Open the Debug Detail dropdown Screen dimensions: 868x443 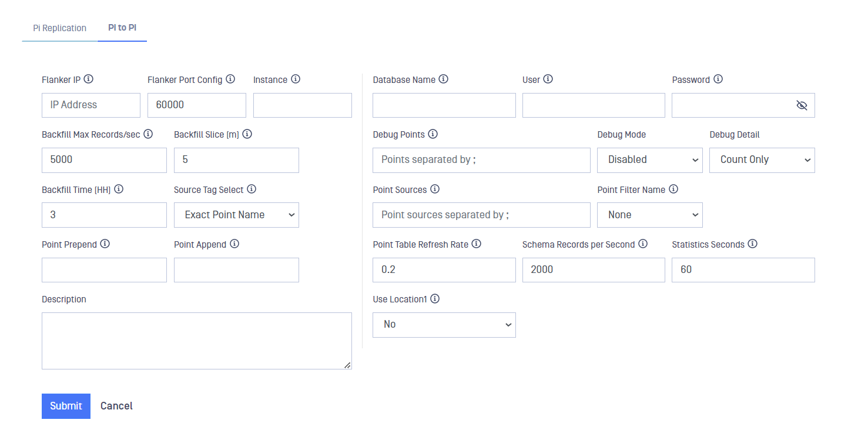coord(762,160)
